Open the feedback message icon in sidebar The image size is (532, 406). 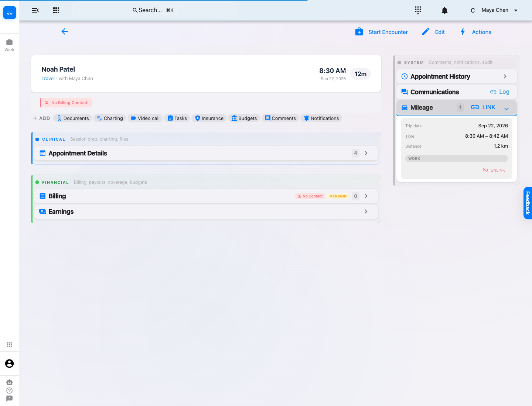(x=10, y=399)
